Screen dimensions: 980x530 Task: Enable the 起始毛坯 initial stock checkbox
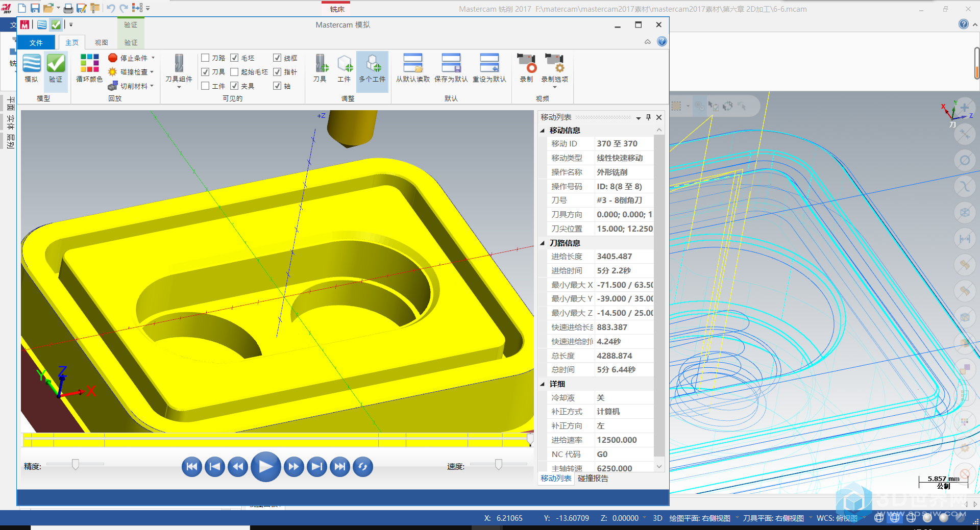pyautogui.click(x=234, y=72)
